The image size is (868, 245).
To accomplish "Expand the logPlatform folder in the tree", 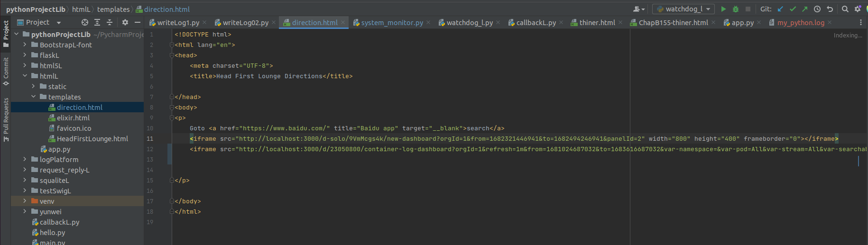I will point(25,160).
